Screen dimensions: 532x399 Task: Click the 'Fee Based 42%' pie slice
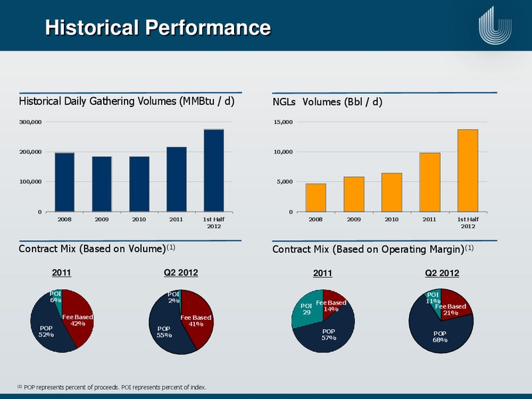click(x=77, y=320)
